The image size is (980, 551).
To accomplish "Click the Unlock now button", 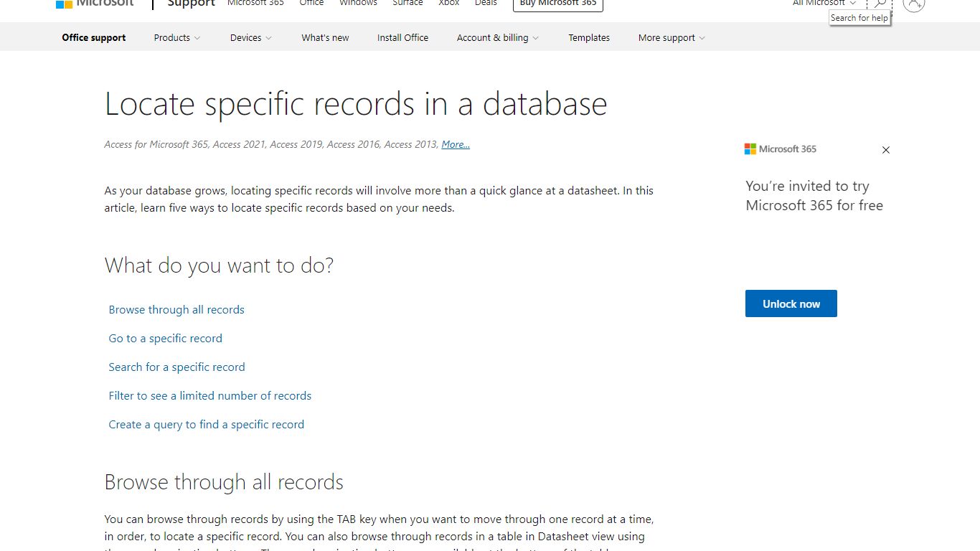I will tap(791, 303).
